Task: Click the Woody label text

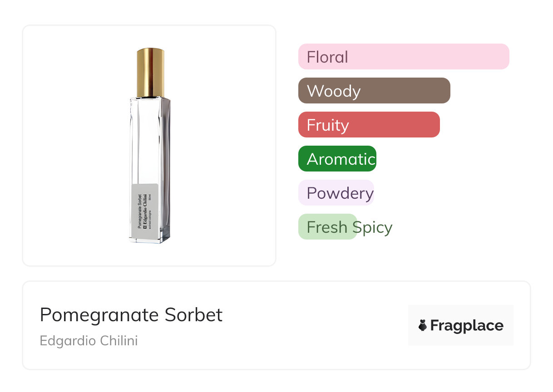Action: (334, 91)
